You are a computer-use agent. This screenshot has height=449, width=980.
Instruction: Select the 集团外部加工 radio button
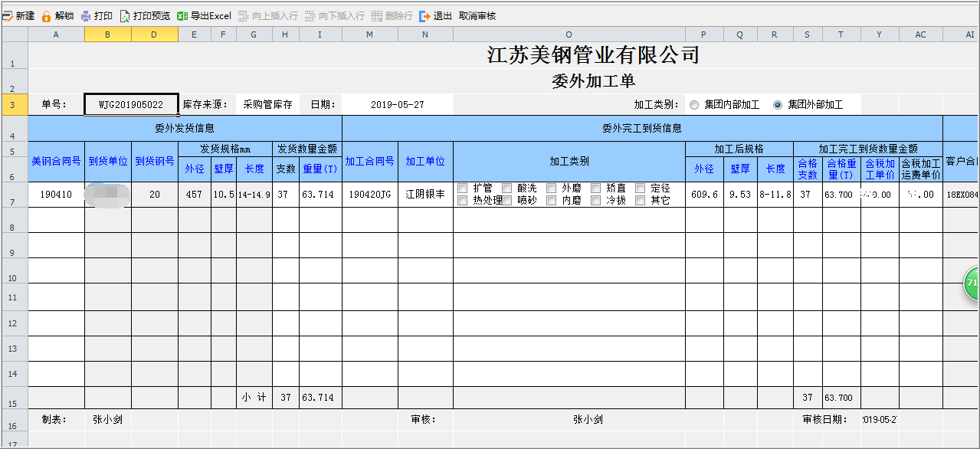pos(778,105)
